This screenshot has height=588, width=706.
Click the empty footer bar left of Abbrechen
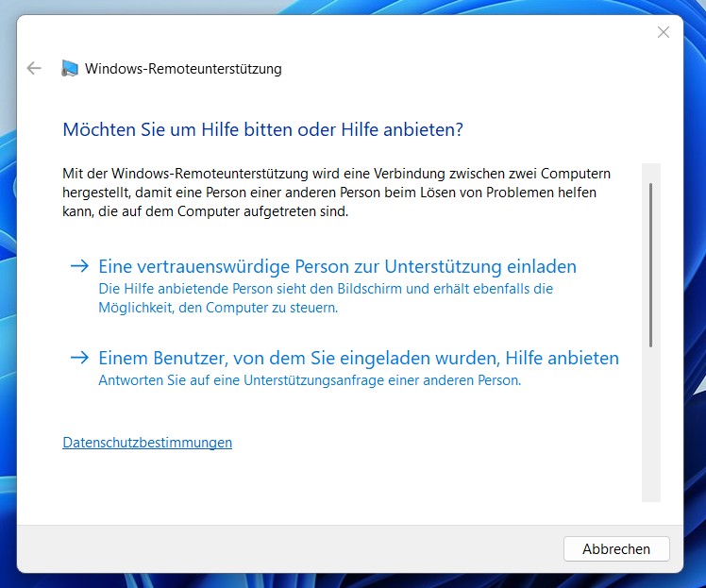pos(283,548)
